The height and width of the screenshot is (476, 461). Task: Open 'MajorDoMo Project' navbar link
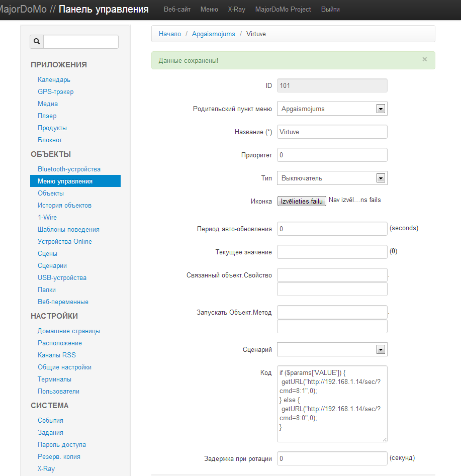tap(283, 10)
